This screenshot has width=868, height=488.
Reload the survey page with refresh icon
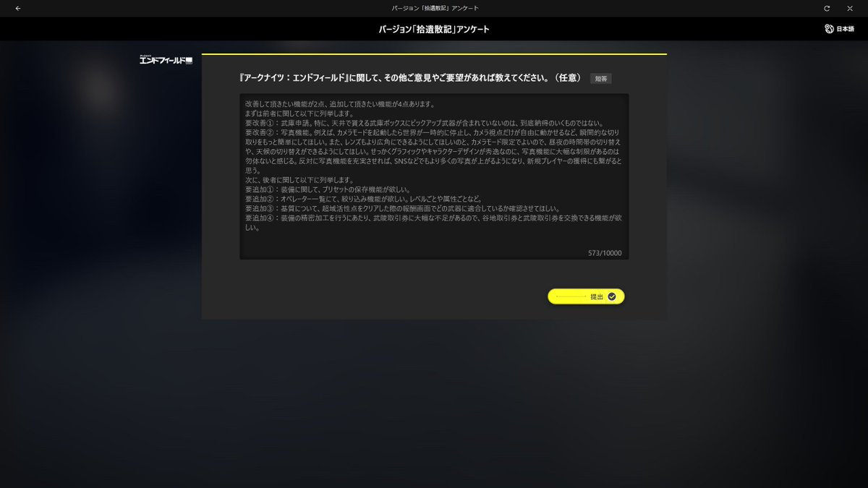click(x=827, y=8)
